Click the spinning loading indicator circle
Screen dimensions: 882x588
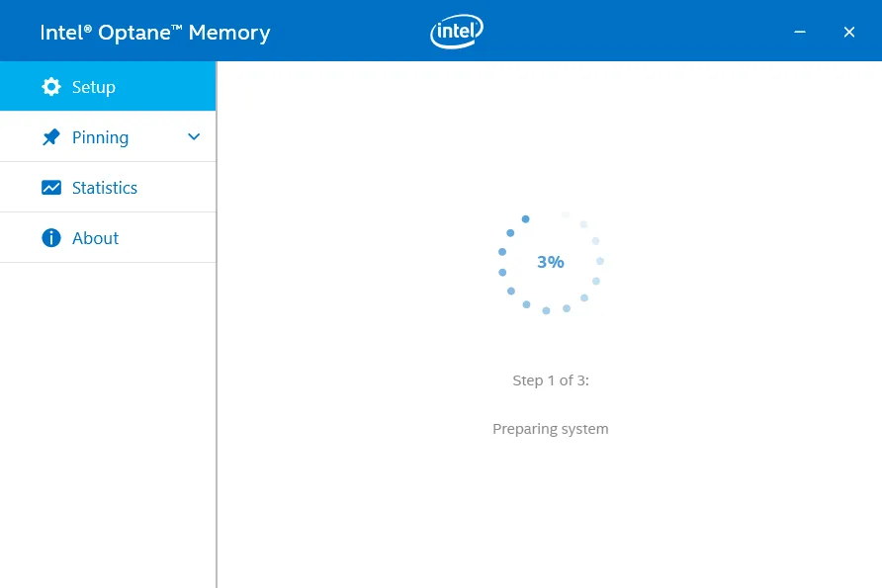pyautogui.click(x=551, y=262)
